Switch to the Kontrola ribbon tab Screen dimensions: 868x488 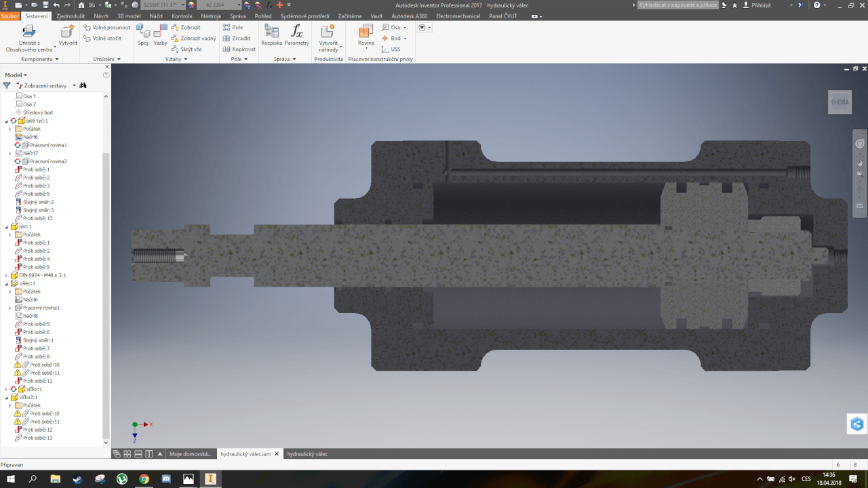[x=182, y=16]
